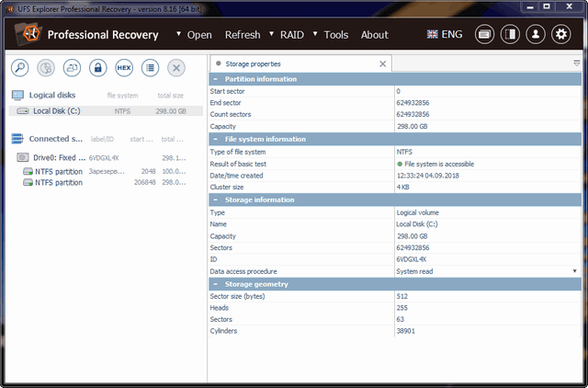Click Sectors value 63 in geometry
The height and width of the screenshot is (388, 588).
coord(401,319)
